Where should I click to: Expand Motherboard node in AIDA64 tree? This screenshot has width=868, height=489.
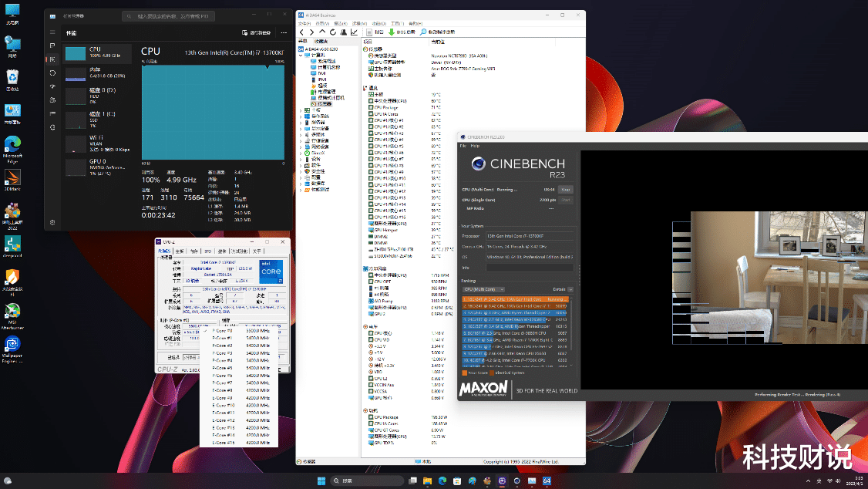(301, 110)
